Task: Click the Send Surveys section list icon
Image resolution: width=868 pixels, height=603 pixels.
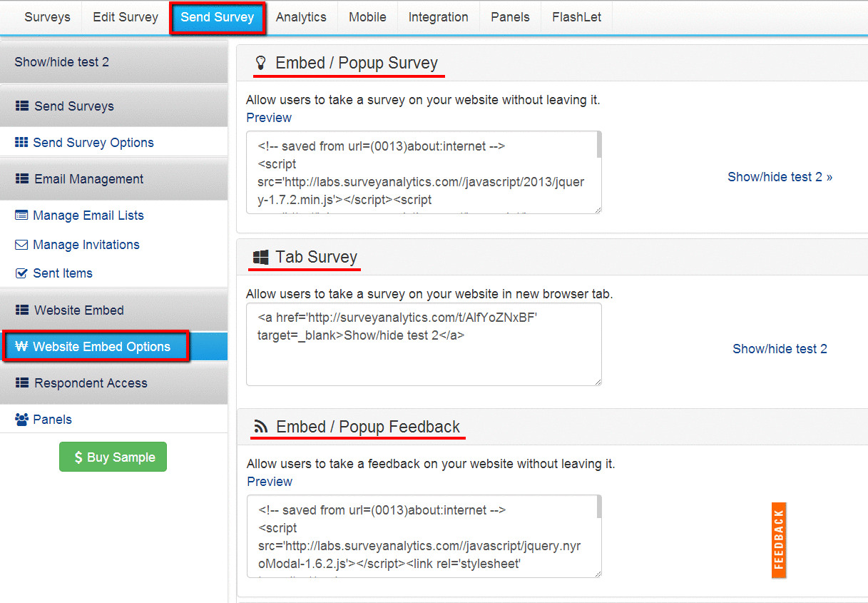Action: [x=21, y=106]
